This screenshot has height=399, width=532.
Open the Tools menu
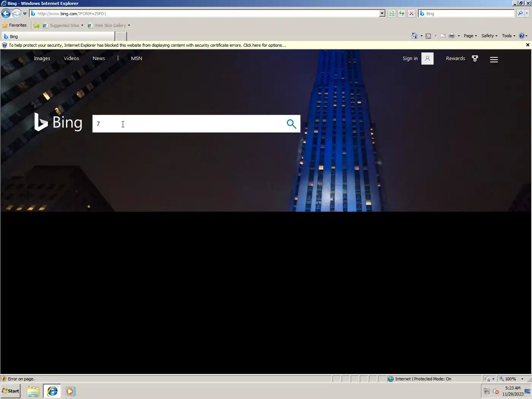tap(508, 36)
